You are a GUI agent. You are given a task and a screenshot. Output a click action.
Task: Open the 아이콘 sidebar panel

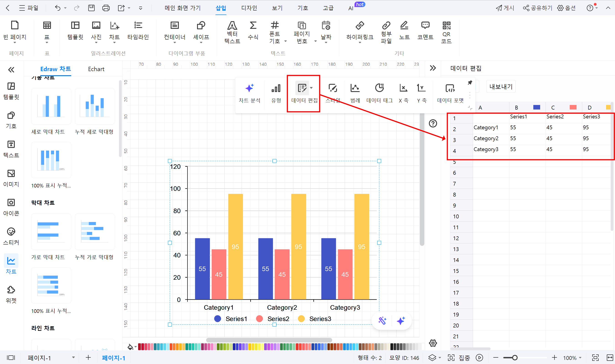(x=11, y=207)
